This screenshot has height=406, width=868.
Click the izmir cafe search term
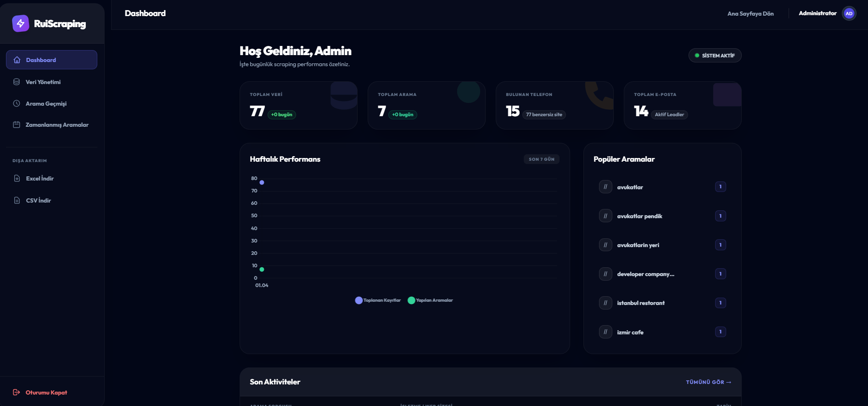[630, 333]
